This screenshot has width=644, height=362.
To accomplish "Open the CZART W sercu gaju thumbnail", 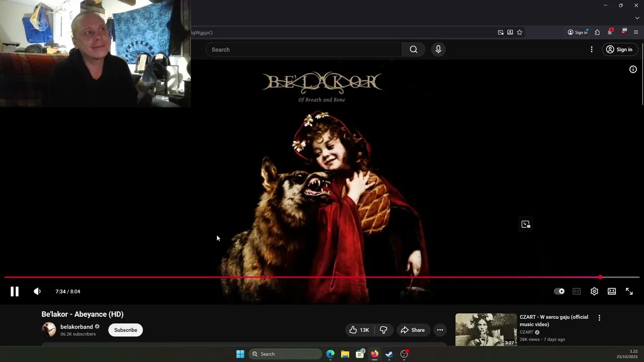I will tap(486, 330).
